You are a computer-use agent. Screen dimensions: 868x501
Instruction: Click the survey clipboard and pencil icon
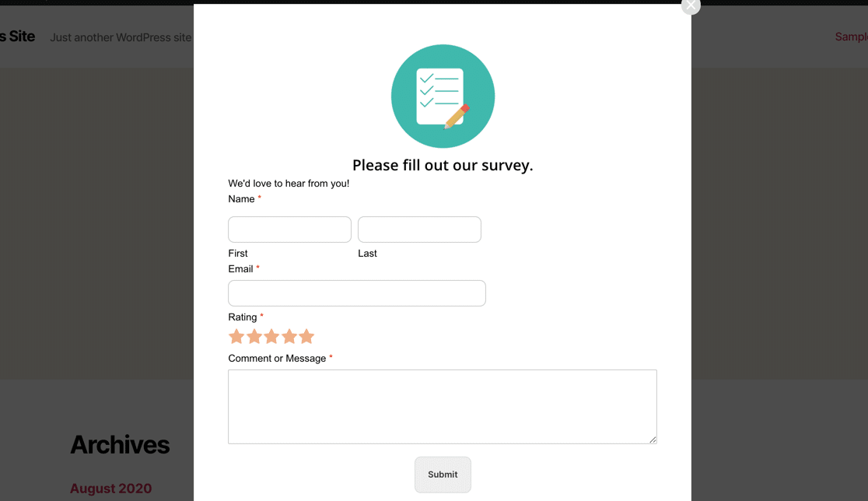(443, 96)
